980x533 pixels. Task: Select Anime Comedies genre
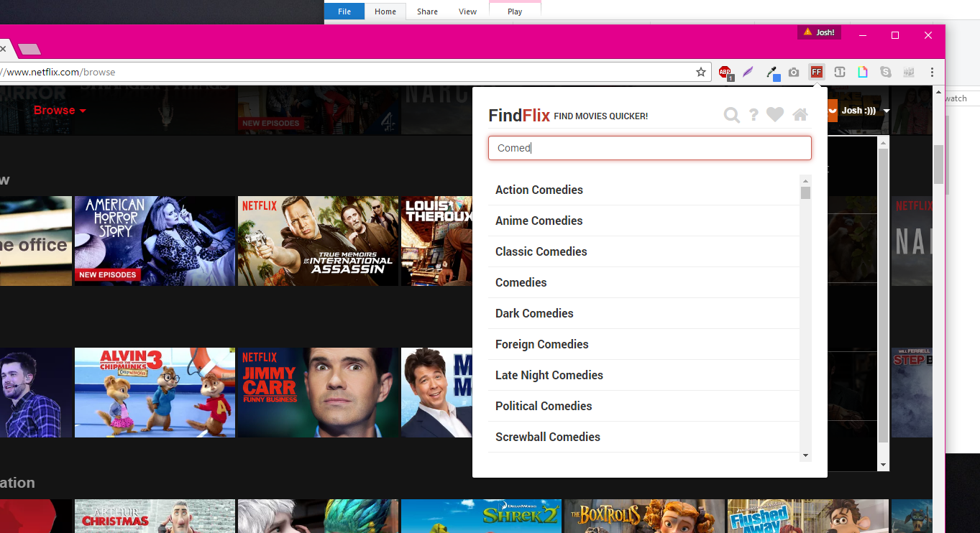click(x=644, y=221)
